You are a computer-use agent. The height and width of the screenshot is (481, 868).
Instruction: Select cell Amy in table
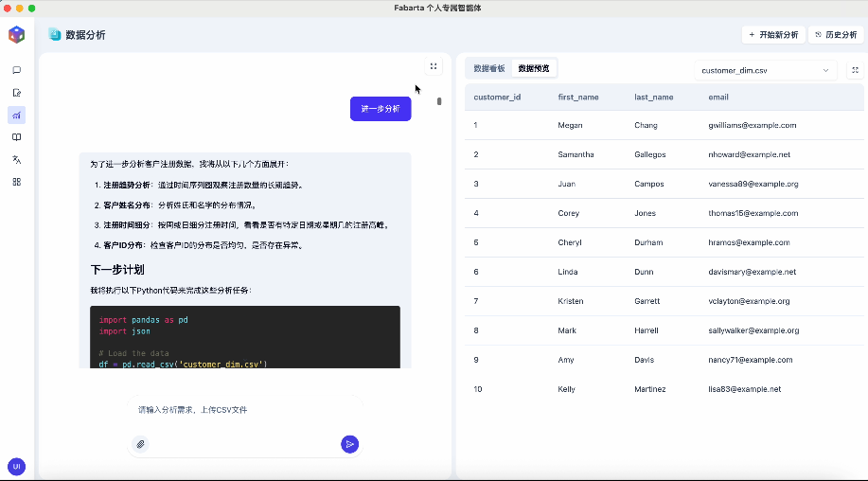pos(566,360)
